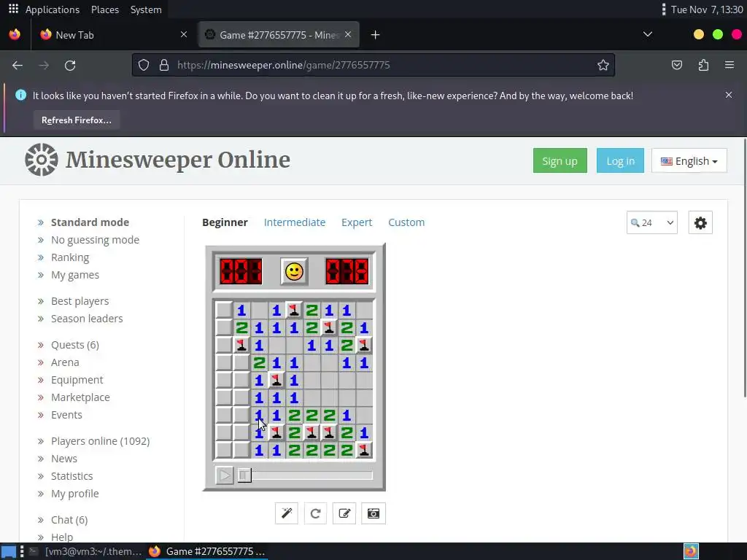Open Players online (1092) link
Image resolution: width=747 pixels, height=560 pixels.
(x=101, y=441)
